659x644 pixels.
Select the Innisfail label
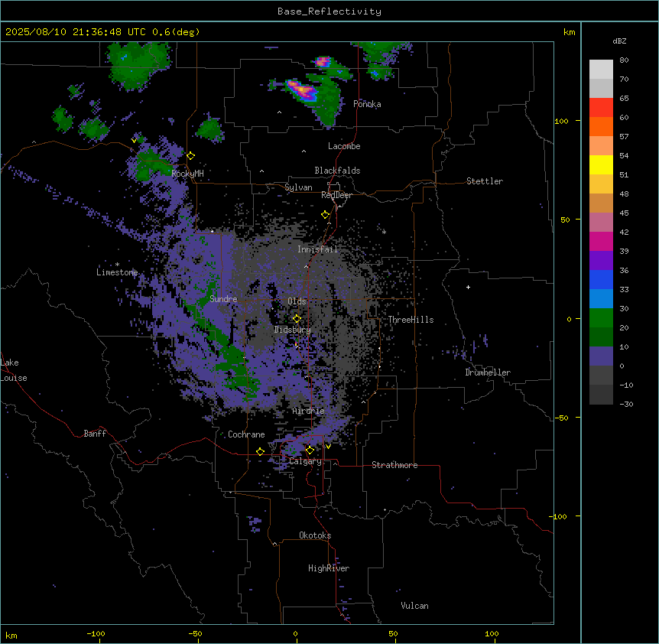point(317,249)
